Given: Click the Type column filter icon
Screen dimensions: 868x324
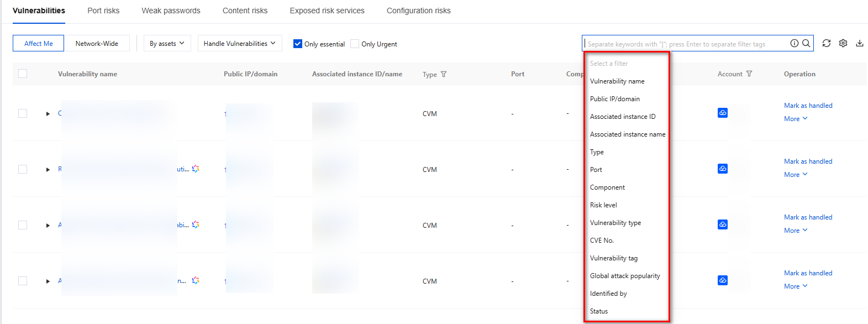Looking at the screenshot, I should point(444,74).
